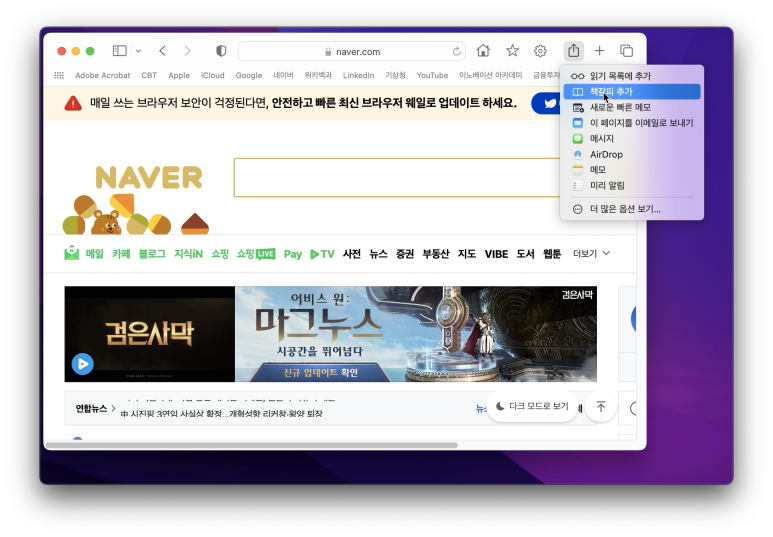
Task: Open the home page icon
Action: click(x=483, y=50)
